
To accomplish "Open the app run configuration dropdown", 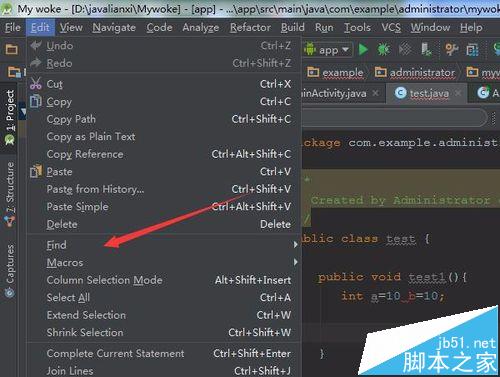I will coord(328,50).
